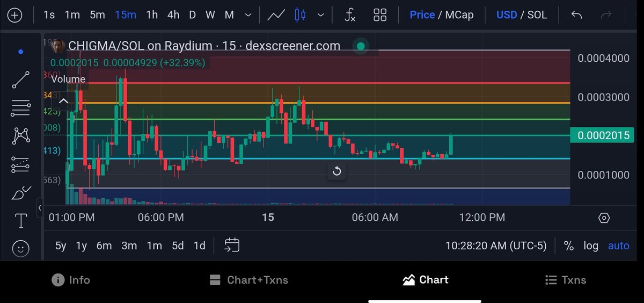Click the 06:00 PM time axis label
Viewport: 644px width, 303px height.
click(161, 218)
